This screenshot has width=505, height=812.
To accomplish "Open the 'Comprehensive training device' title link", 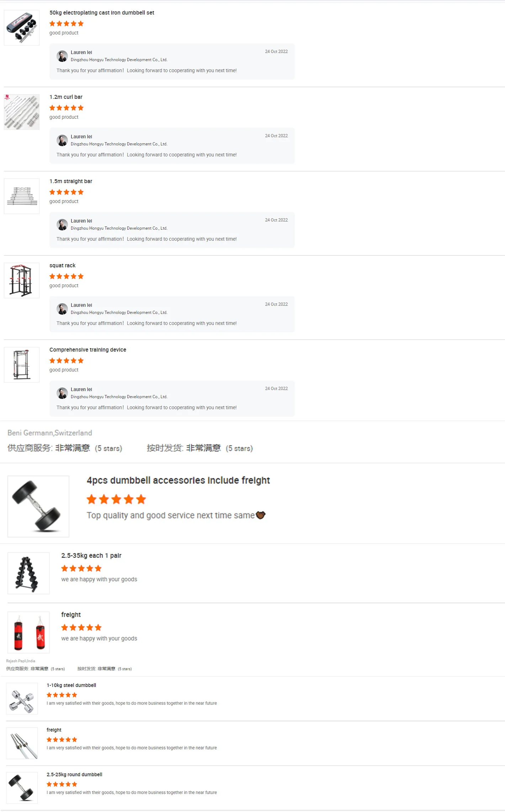I will (x=88, y=350).
